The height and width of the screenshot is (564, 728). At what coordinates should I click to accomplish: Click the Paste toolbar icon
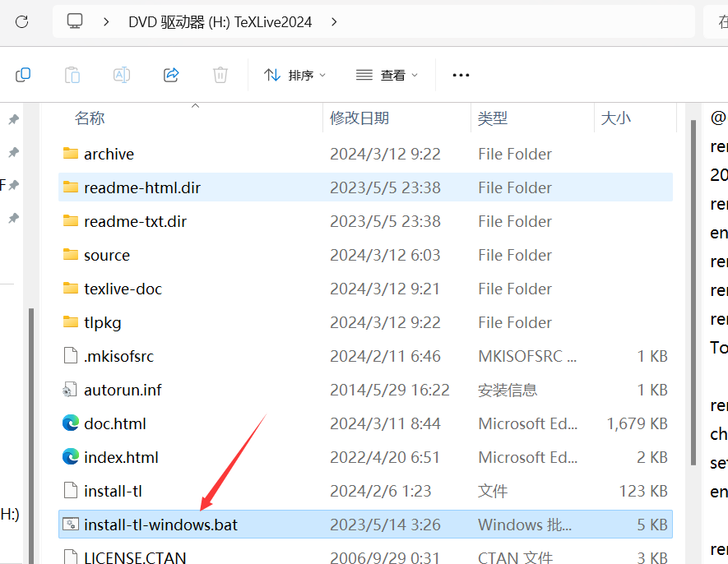pyautogui.click(x=72, y=75)
